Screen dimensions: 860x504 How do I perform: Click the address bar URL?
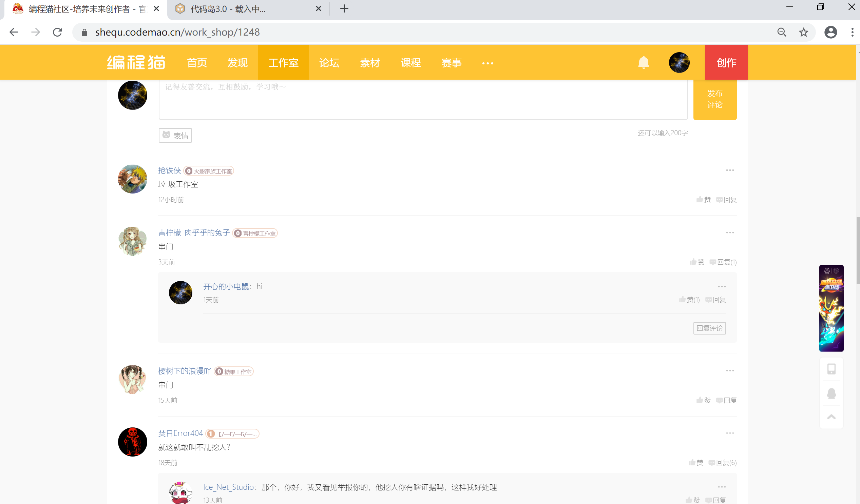tap(177, 32)
